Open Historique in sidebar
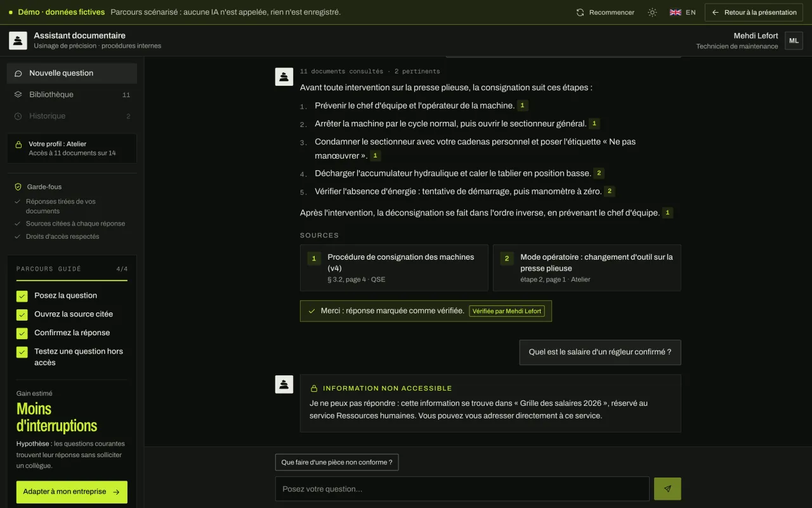The image size is (812, 508). pos(72,116)
